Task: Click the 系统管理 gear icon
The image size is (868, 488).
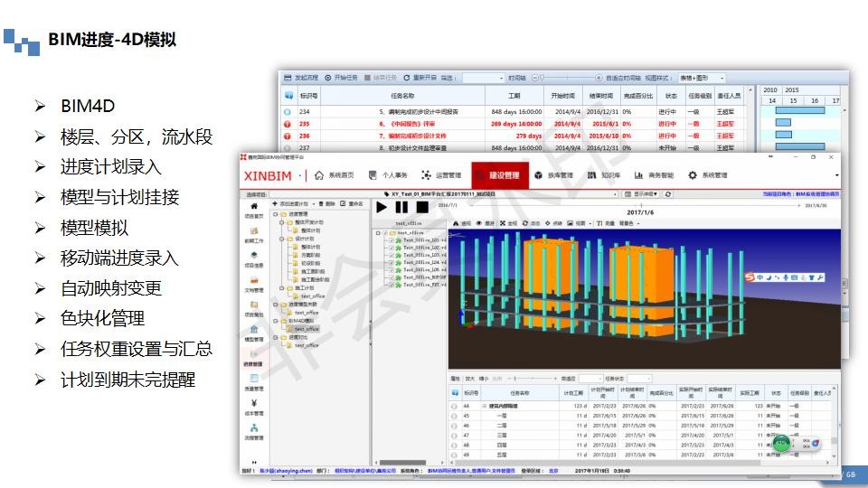Action: 692,175
